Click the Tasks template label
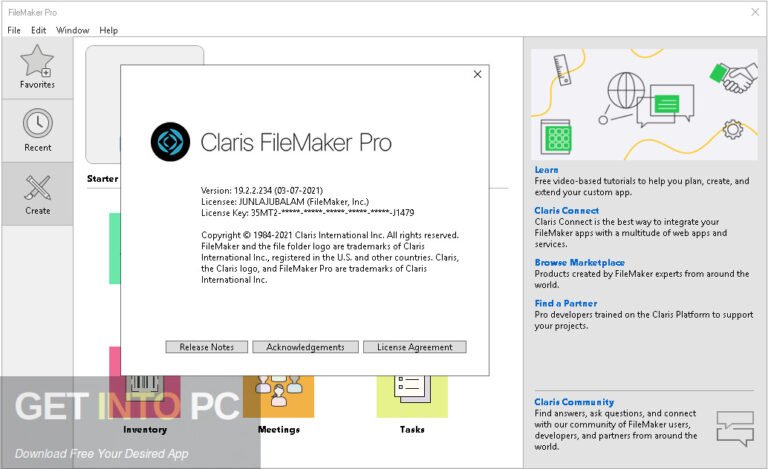 (x=412, y=429)
